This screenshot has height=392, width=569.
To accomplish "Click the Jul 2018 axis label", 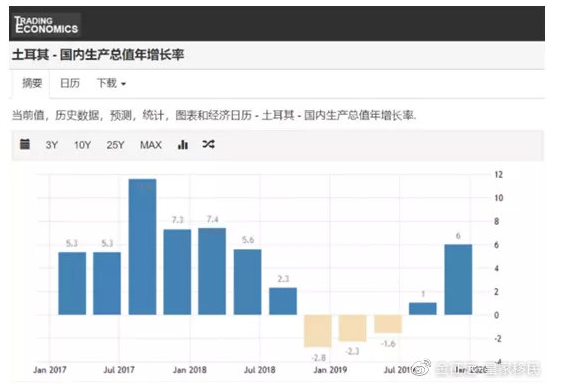I will 259,370.
